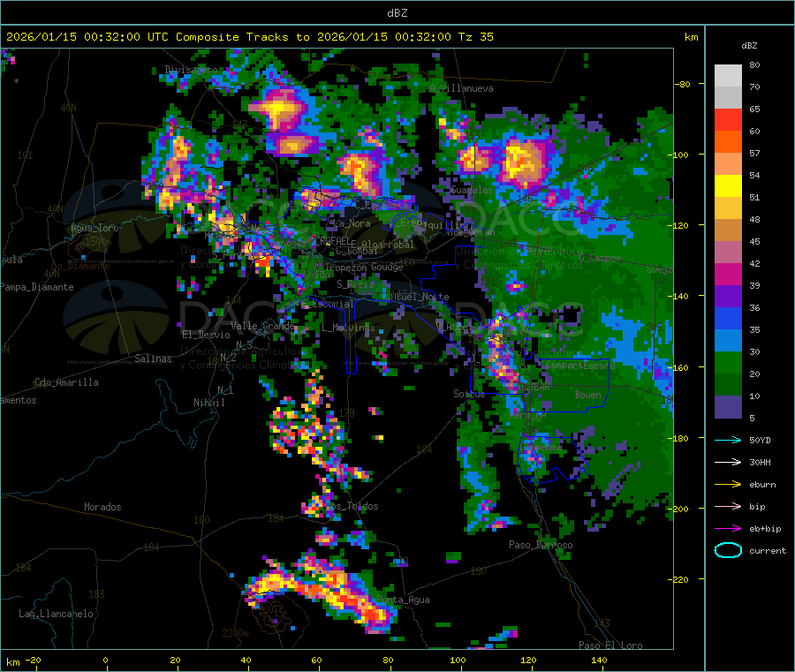Click the G_Campos place label

[x=600, y=258]
